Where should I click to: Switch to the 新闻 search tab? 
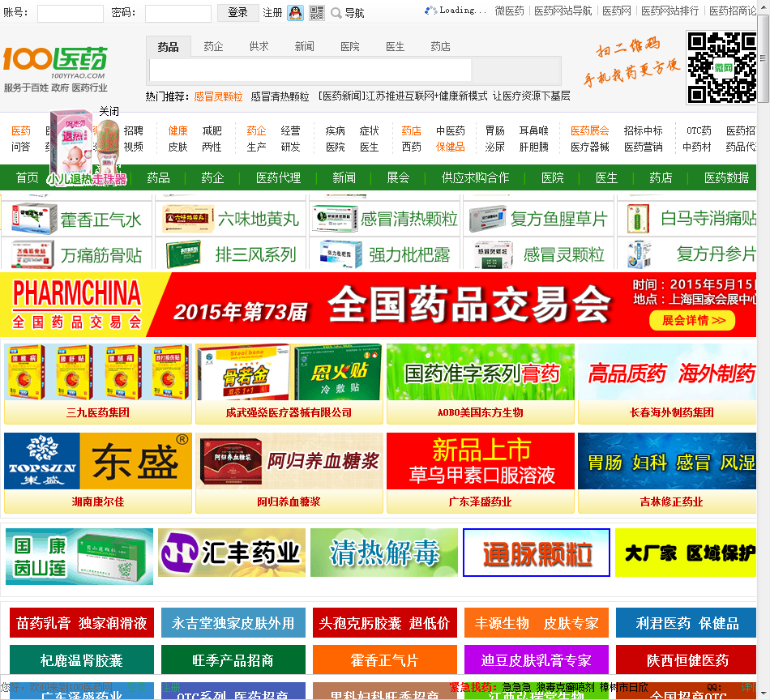pos(305,47)
